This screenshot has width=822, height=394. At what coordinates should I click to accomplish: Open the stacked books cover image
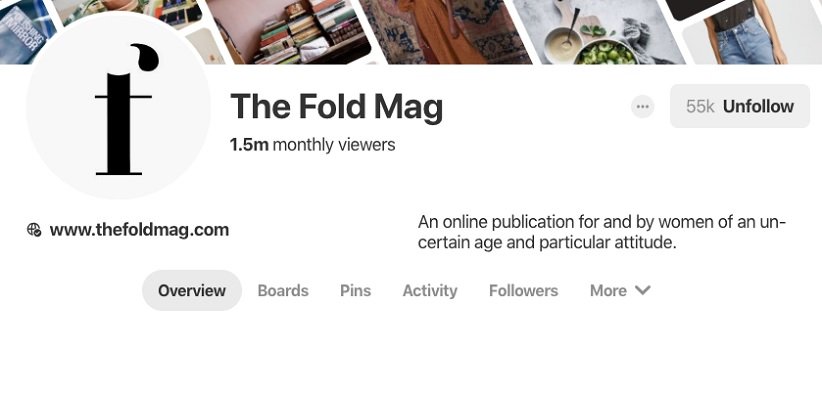click(288, 30)
